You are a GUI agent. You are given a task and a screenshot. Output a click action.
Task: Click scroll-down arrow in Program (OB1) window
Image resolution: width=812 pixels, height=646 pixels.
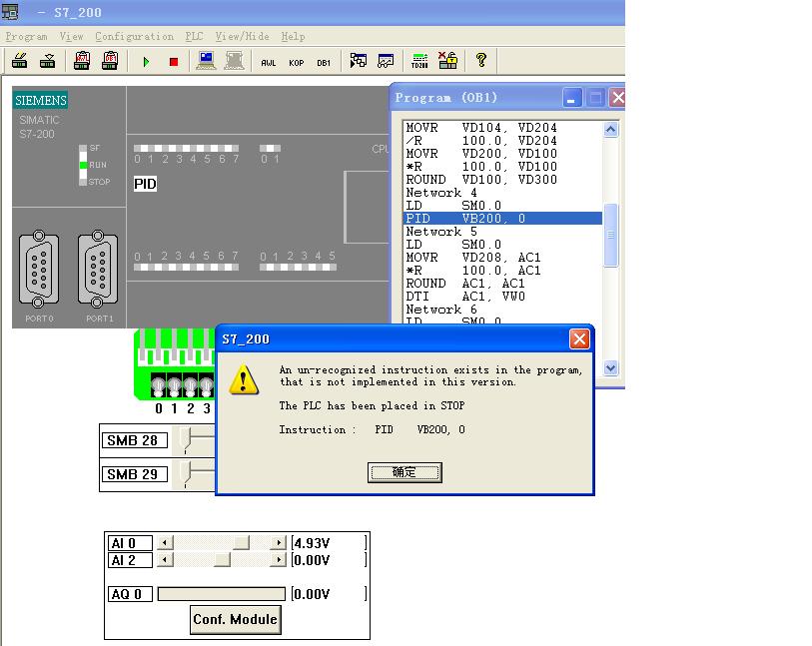(610, 368)
